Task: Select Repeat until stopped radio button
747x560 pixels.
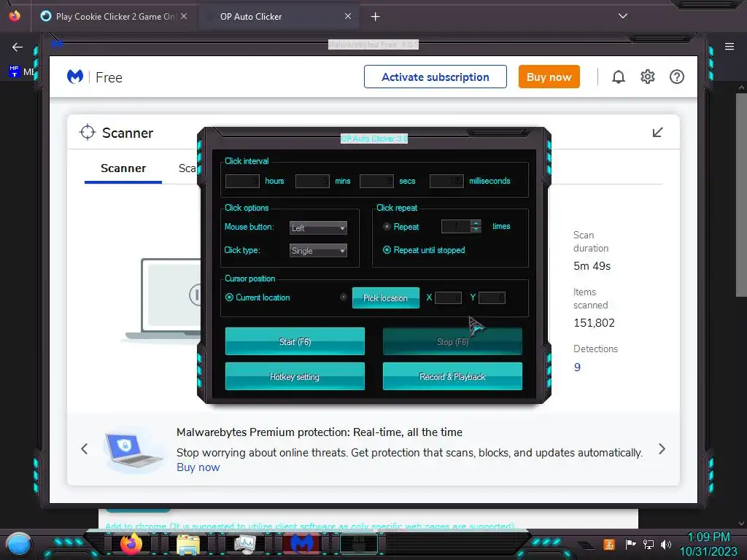Action: tap(387, 250)
